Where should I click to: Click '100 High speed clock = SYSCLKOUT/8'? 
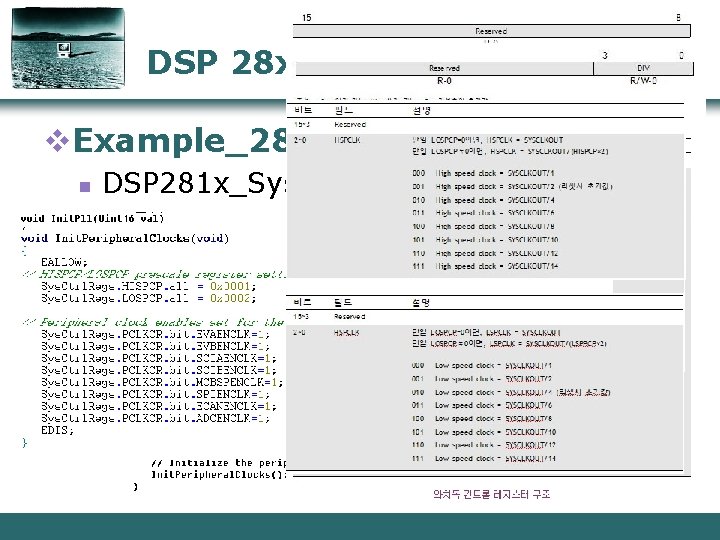483,226
